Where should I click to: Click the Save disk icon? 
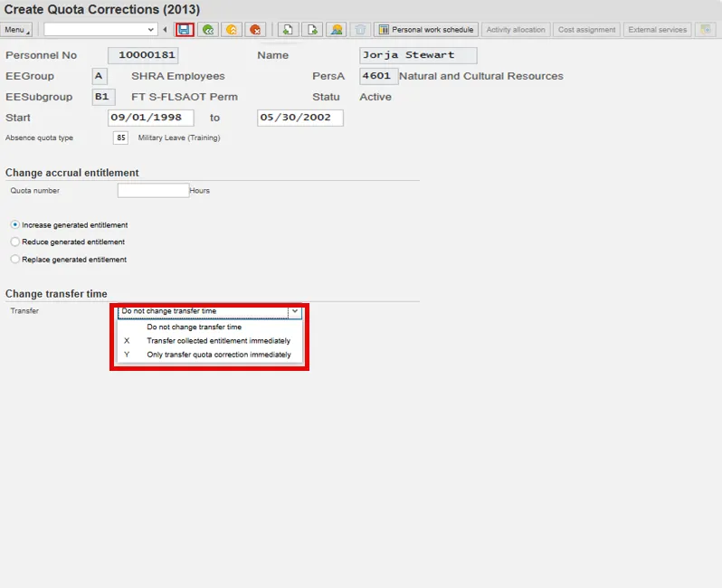tap(185, 30)
